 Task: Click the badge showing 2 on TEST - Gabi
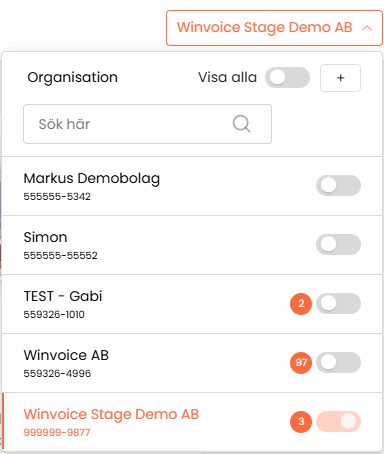click(x=301, y=304)
